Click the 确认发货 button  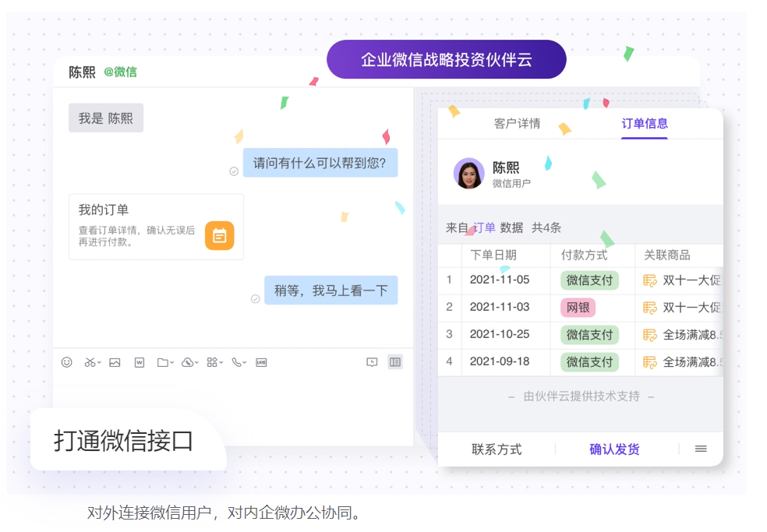[x=614, y=449]
